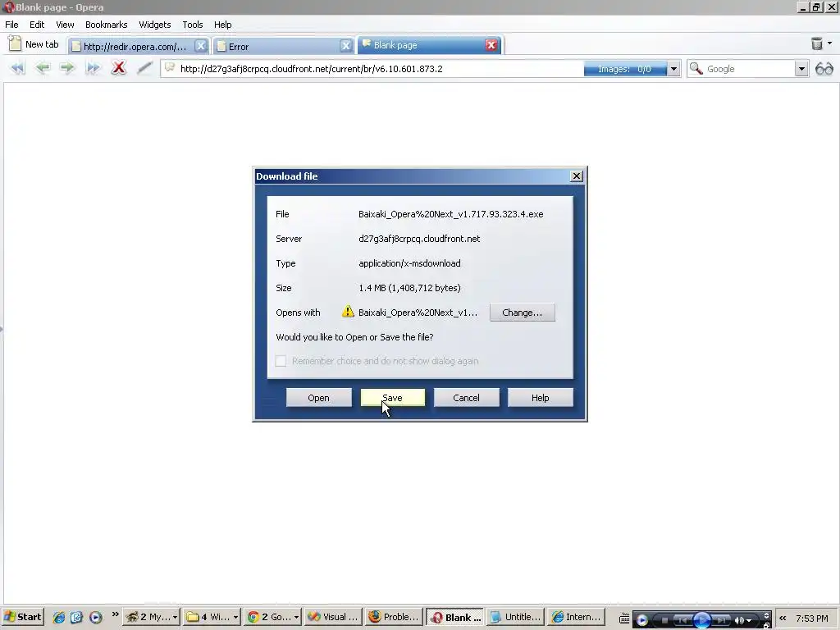840x630 pixels.
Task: Click the 7:53 PM clock
Action: 812,618
